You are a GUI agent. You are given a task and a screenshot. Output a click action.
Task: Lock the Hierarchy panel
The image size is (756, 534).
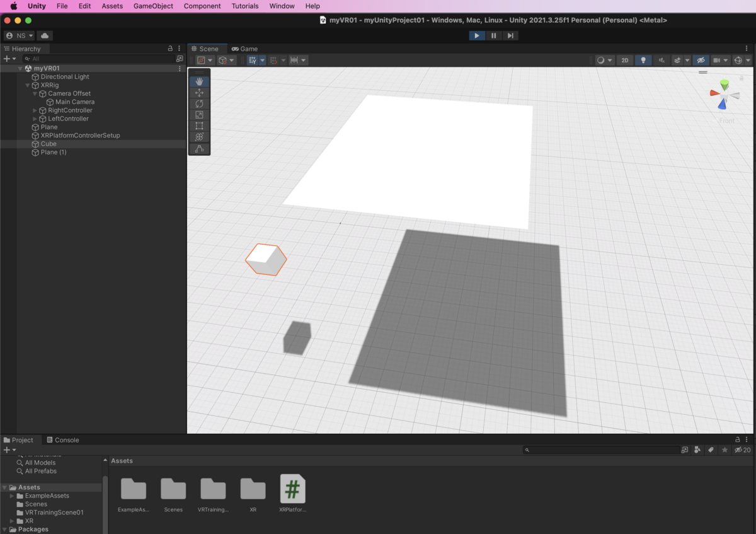coord(170,49)
